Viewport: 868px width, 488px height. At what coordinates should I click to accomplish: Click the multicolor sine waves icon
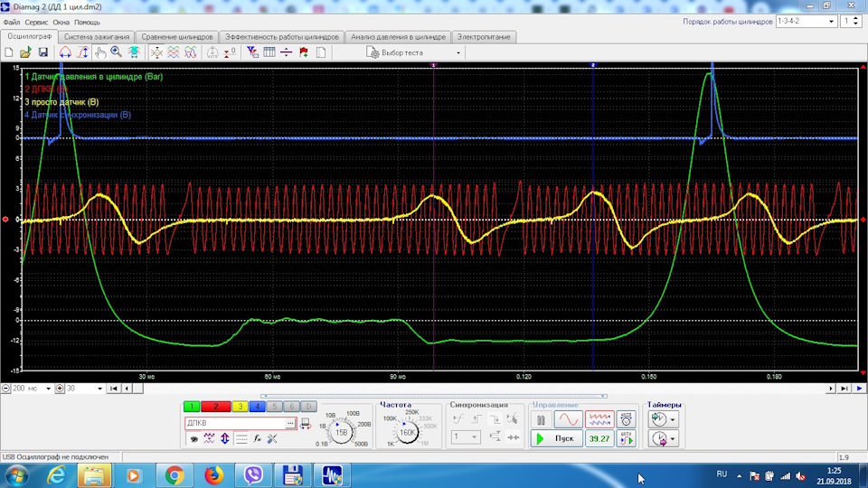coord(191,52)
